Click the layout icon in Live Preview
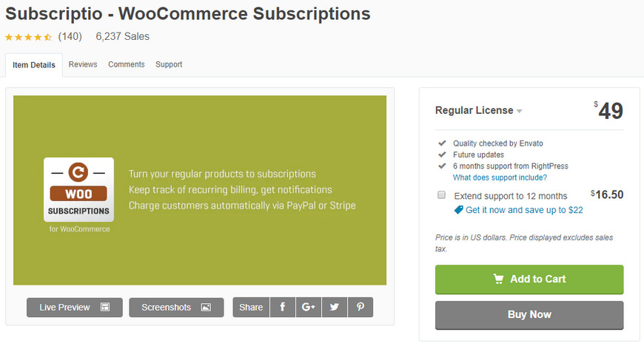644x349 pixels. pos(105,307)
